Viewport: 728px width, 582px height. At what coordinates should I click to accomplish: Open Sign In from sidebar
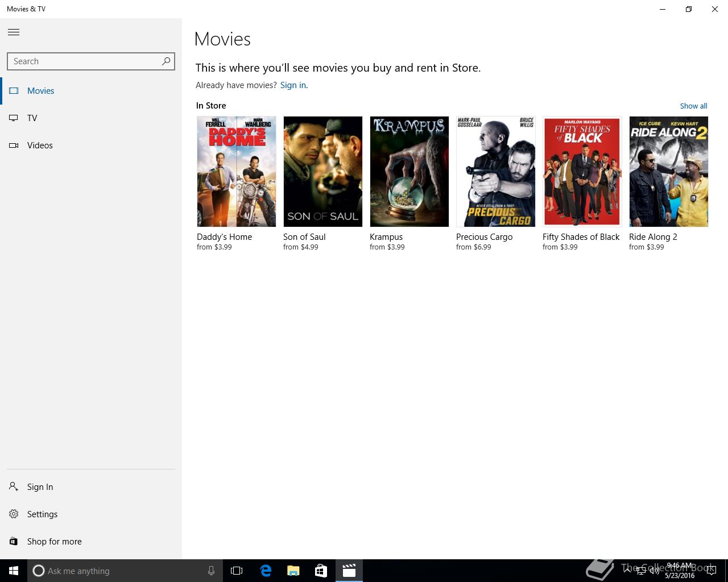point(91,487)
